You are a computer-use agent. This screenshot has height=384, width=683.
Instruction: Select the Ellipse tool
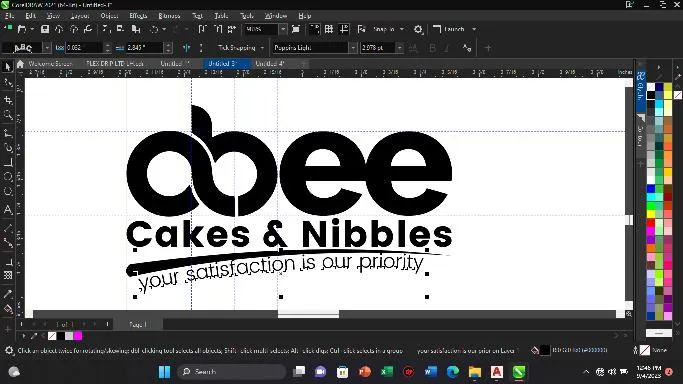click(7, 177)
